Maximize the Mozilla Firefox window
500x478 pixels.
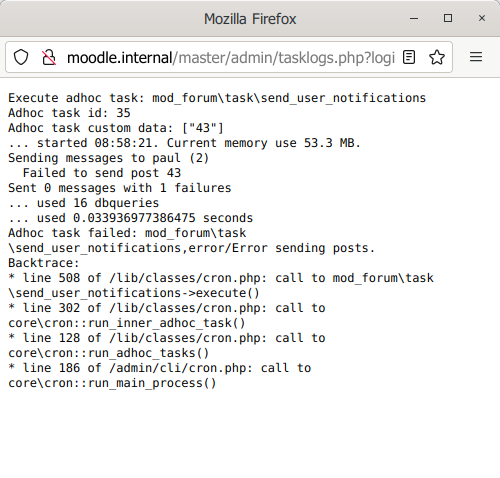coord(448,18)
